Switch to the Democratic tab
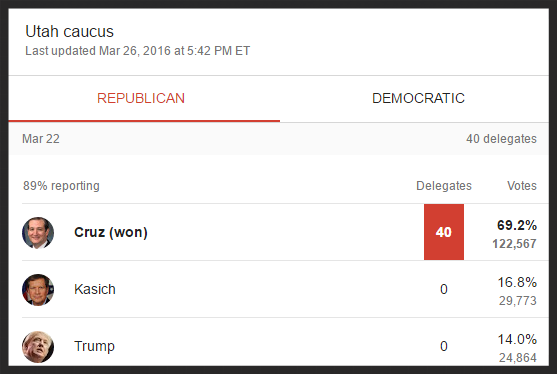The height and width of the screenshot is (374, 557). point(418,98)
